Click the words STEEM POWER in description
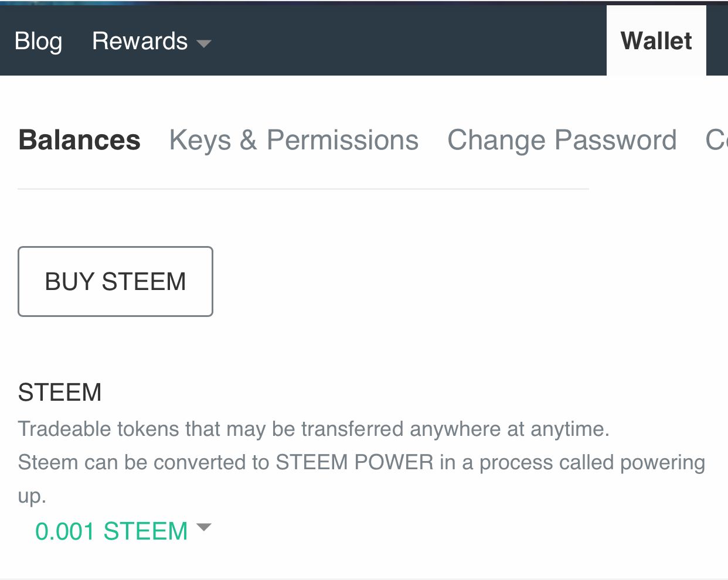Screen dimensions: 728x580 (354, 463)
